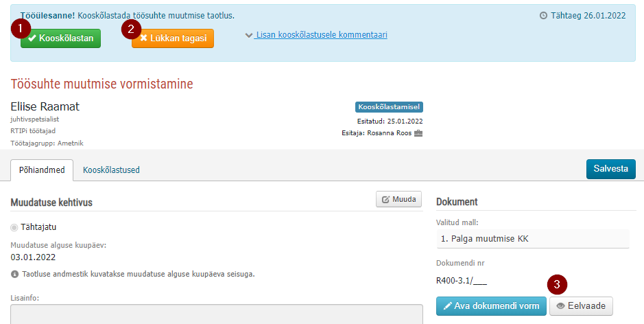Switch to the Kooskõlastused tab
644x324 pixels.
tap(111, 170)
